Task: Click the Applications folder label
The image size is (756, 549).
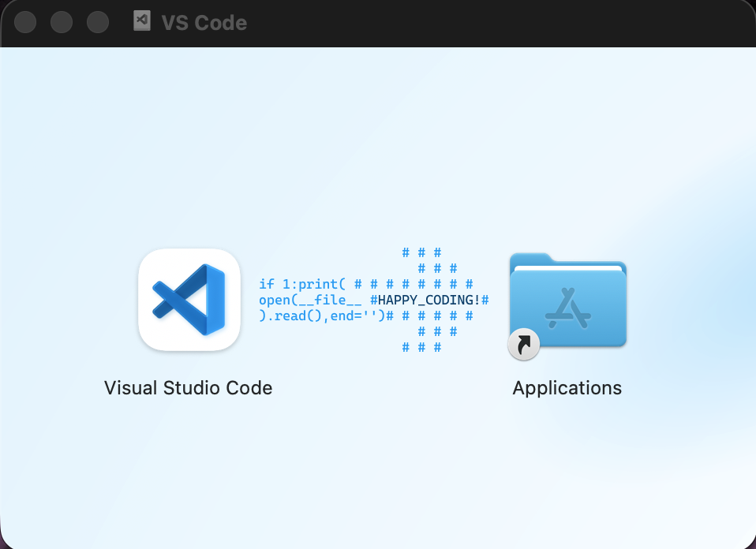Action: (x=567, y=388)
